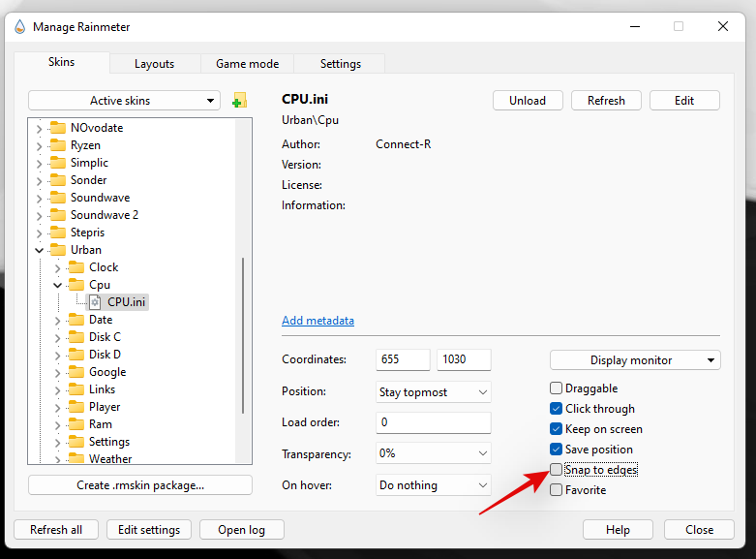Image resolution: width=756 pixels, height=559 pixels.
Task: Open the Display monitor dropdown
Action: coord(635,360)
